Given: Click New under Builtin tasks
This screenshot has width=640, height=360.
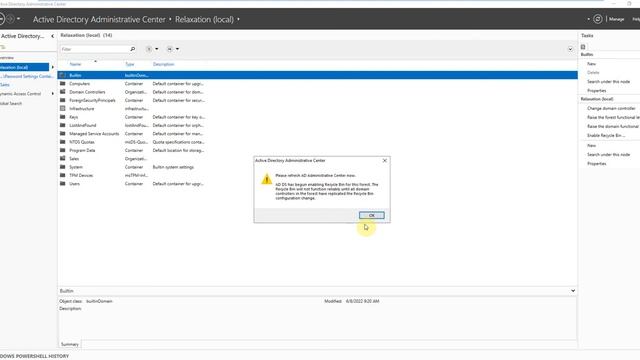Looking at the screenshot, I should [x=591, y=64].
